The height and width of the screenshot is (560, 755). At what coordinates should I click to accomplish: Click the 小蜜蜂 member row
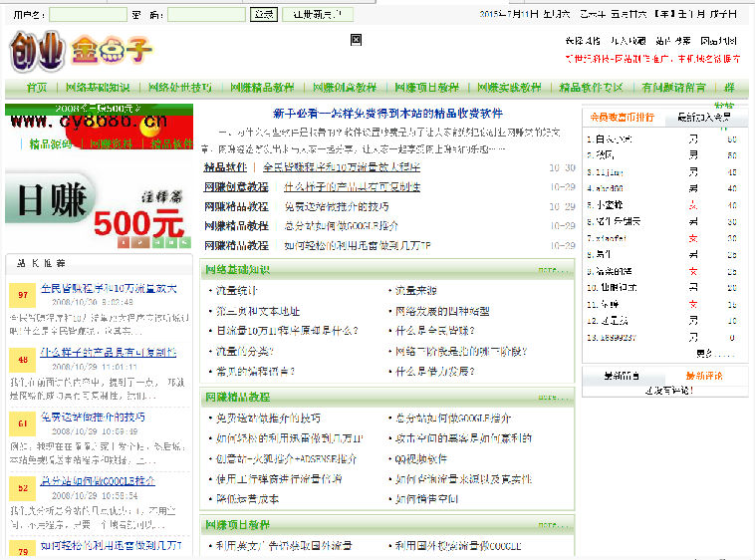point(661,205)
